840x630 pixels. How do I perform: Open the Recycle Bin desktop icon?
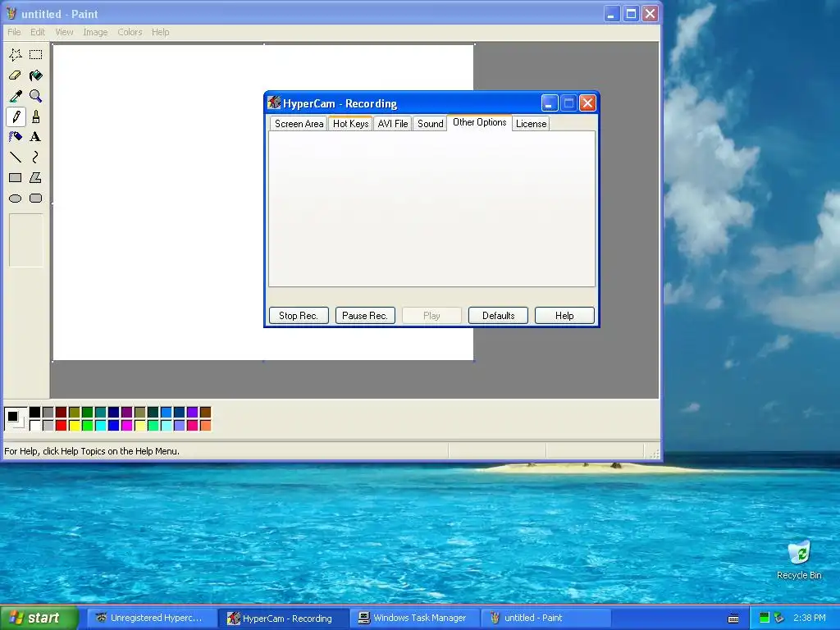(799, 559)
